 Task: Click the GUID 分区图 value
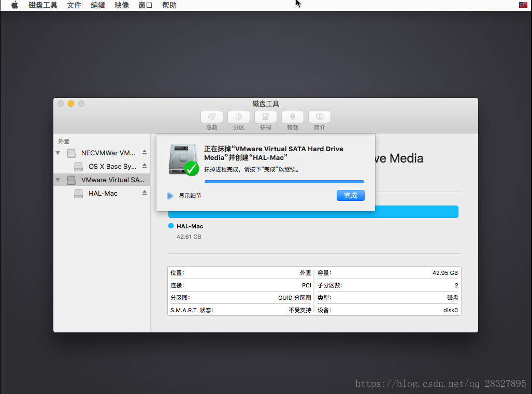295,298
